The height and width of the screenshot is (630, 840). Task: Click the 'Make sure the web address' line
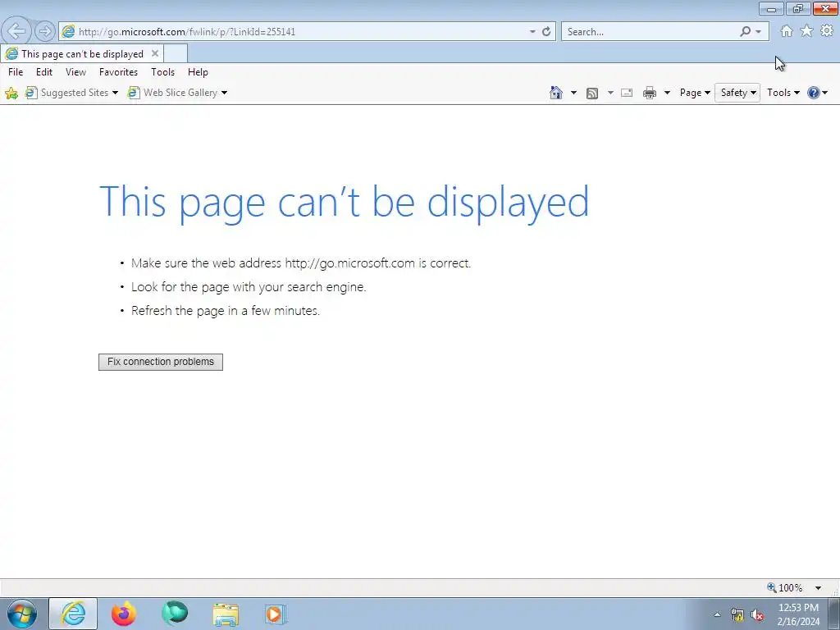301,263
